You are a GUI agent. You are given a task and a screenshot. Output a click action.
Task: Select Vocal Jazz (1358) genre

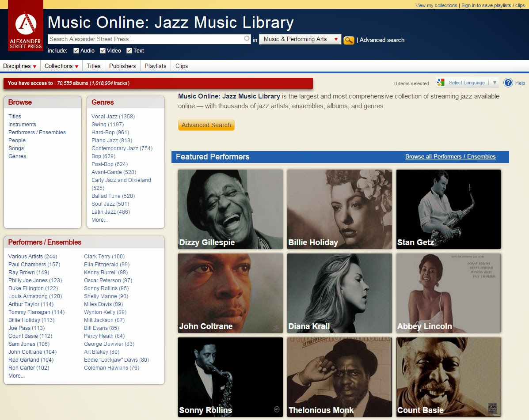[113, 116]
